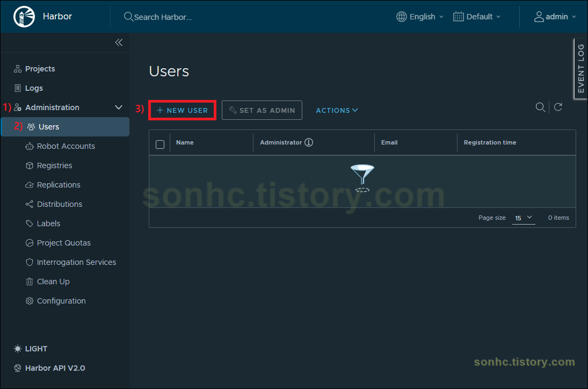Click the Registries cube icon
This screenshot has height=389, width=588.
(x=29, y=165)
